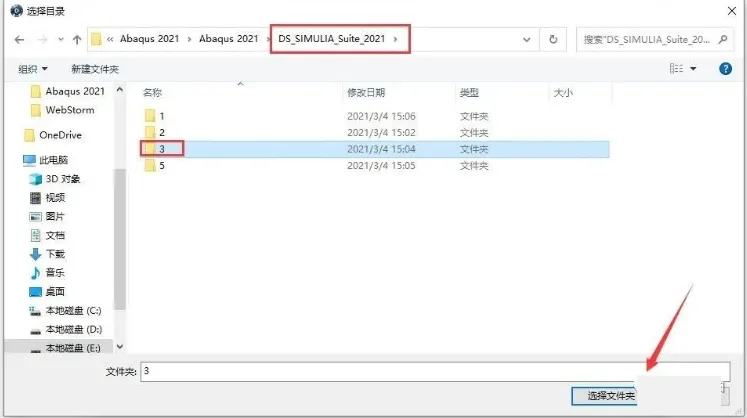Sort by 类型 column header
The image size is (747, 418).
tap(469, 92)
